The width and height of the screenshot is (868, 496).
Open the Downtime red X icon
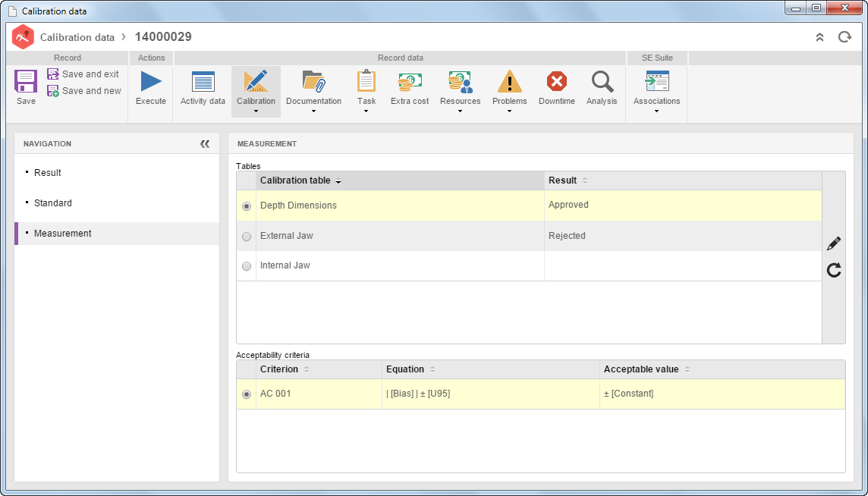point(557,81)
